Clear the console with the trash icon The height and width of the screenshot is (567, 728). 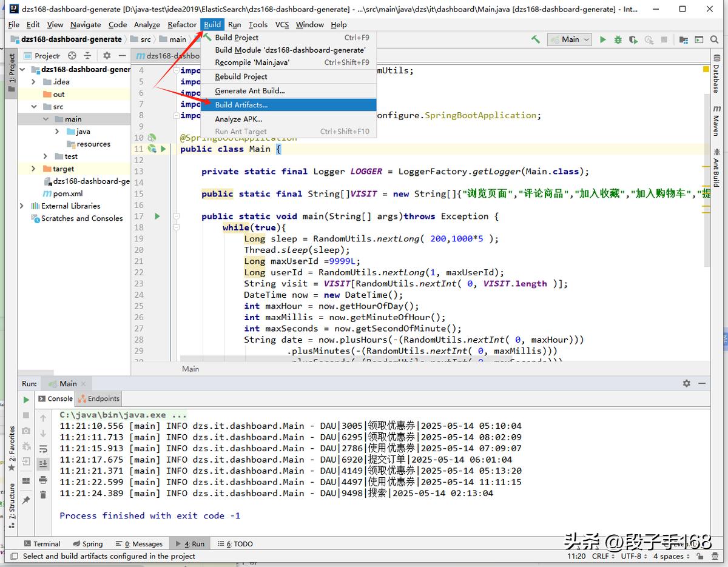[43, 495]
